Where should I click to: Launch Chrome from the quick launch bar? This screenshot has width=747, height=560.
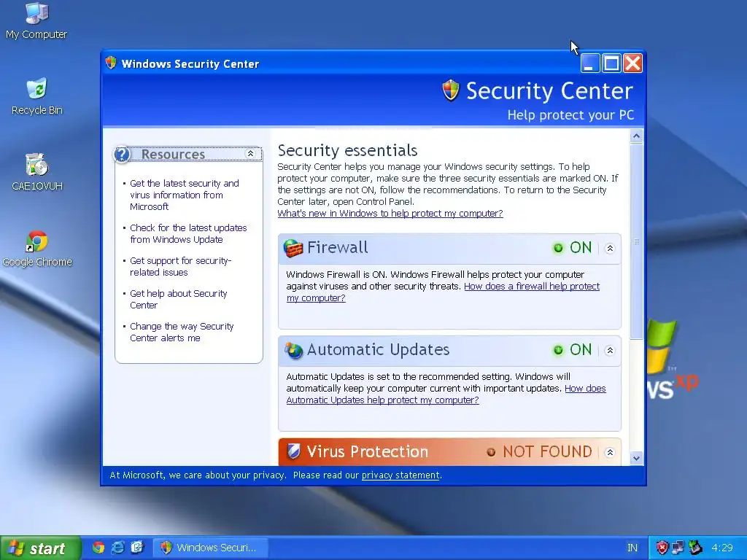click(x=98, y=548)
